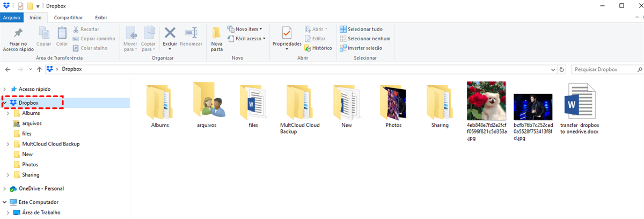Select New folder in navigation tree
644x219 pixels.
tap(27, 154)
